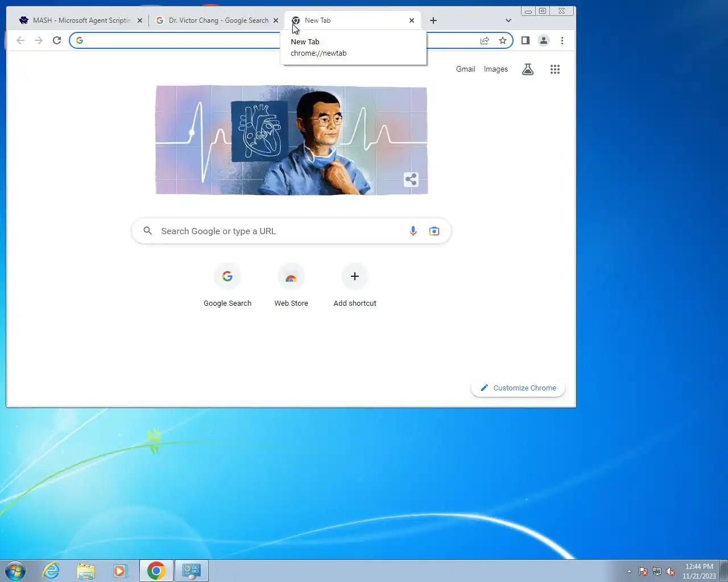Switch to the Dr. Victor Chang Google Search tab
Image resolution: width=728 pixels, height=582 pixels.
pyautogui.click(x=218, y=20)
